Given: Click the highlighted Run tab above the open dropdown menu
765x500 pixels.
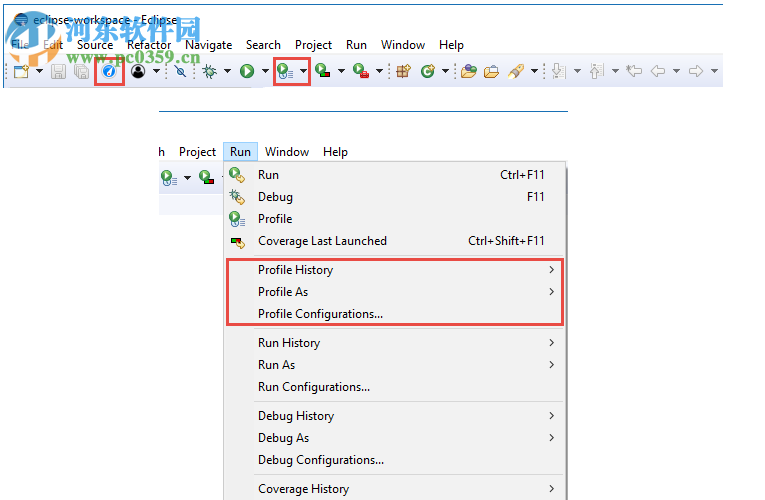Looking at the screenshot, I should click(x=241, y=152).
